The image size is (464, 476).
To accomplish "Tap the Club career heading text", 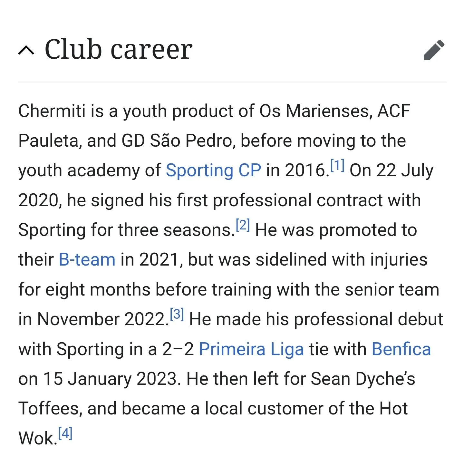I will click(x=118, y=50).
